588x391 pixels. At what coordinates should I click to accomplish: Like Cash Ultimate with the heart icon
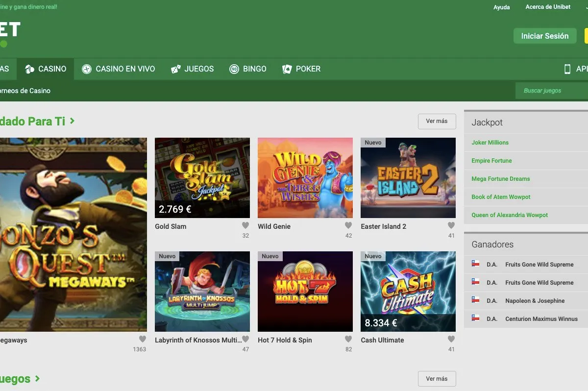pyautogui.click(x=451, y=339)
